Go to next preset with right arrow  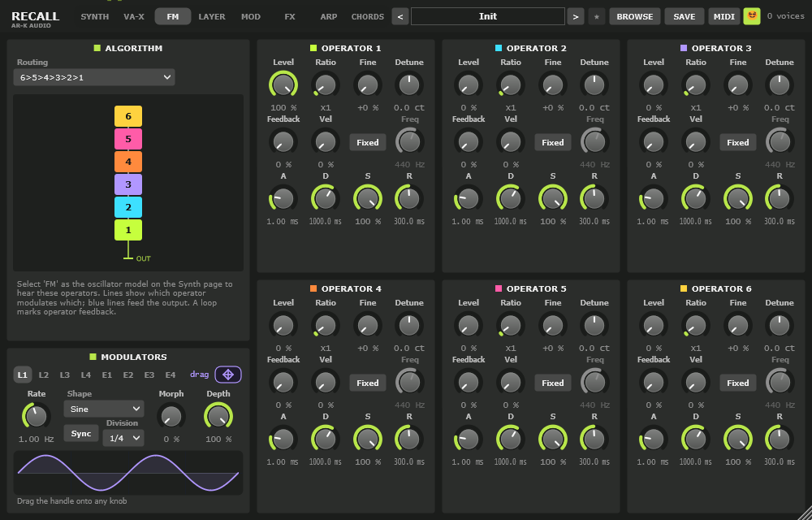coord(576,16)
